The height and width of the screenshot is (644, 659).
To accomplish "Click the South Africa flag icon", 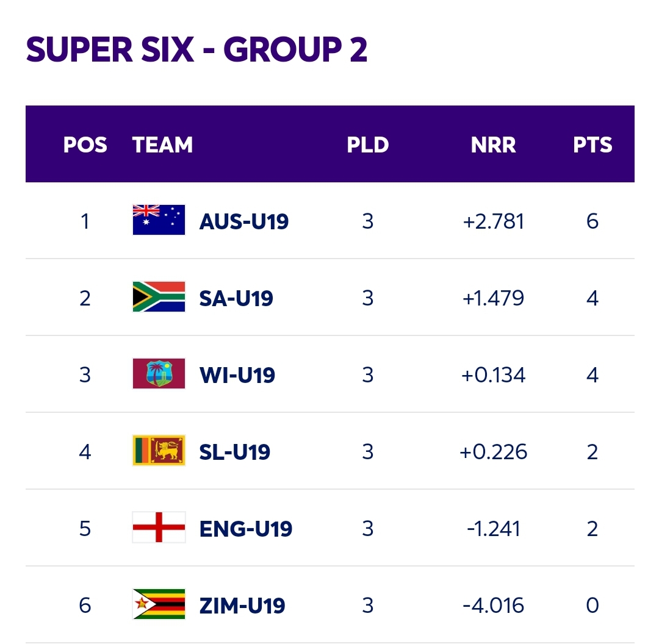I will (159, 297).
